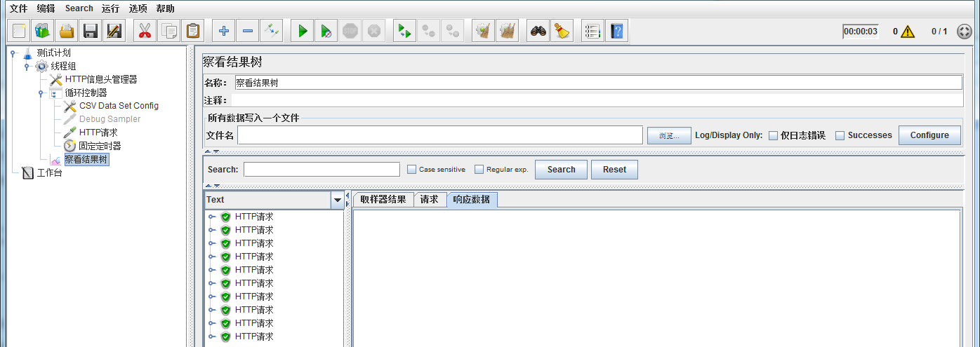
Task: Open the Text renderer dropdown
Action: (336, 200)
